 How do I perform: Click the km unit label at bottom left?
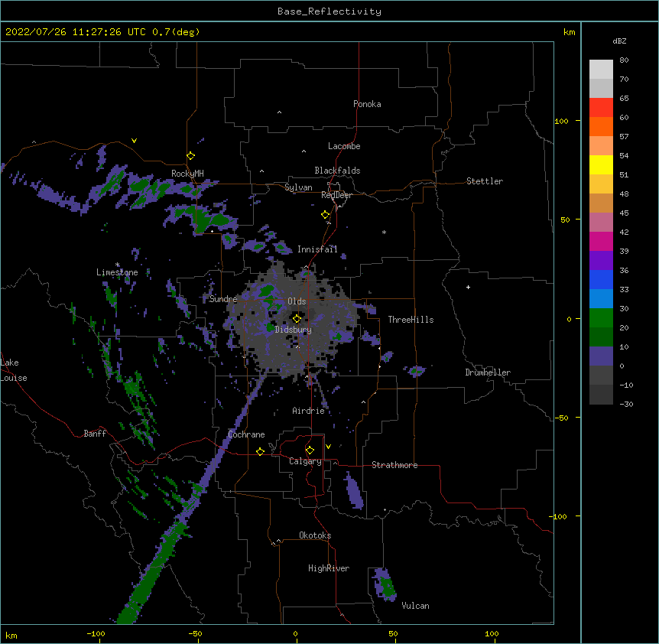click(11, 635)
